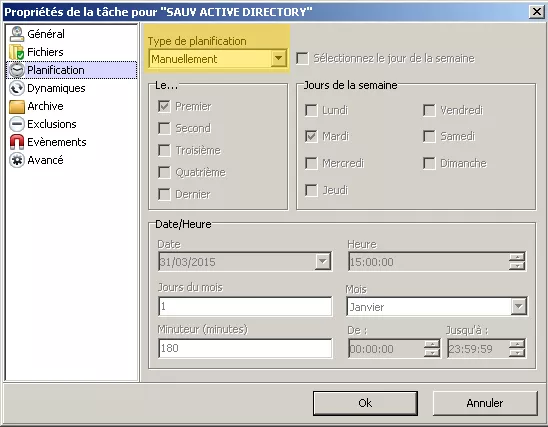Close the task properties dialog

pyautogui.click(x=536, y=12)
